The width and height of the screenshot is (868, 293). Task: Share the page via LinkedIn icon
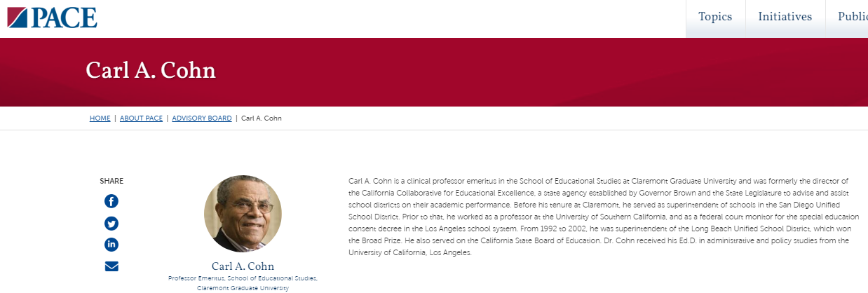pyautogui.click(x=111, y=245)
